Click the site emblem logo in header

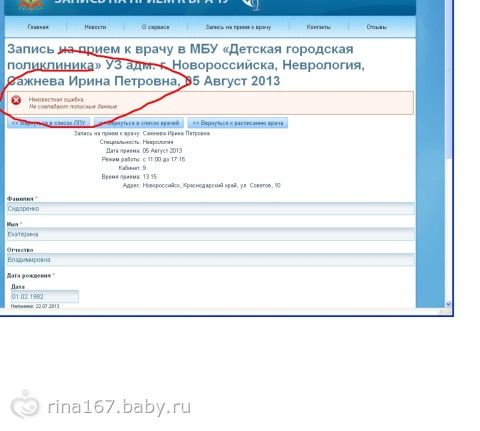tap(31, 4)
